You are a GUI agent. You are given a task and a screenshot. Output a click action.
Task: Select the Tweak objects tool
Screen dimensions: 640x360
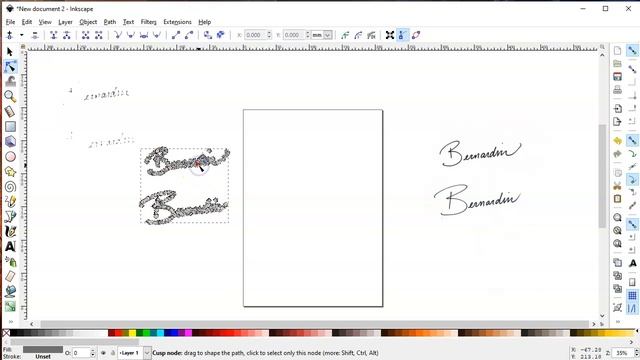(10, 81)
